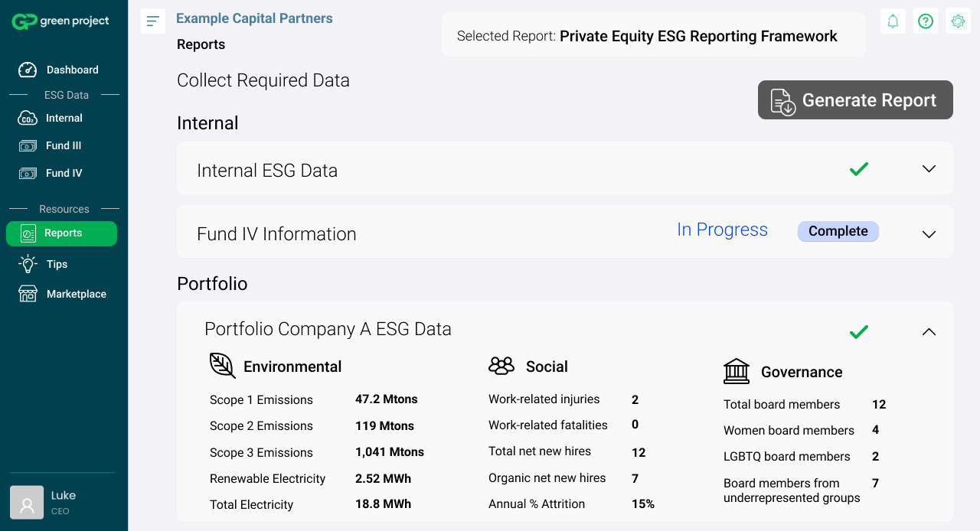Click the notification bell icon
980x531 pixels.
pos(893,21)
